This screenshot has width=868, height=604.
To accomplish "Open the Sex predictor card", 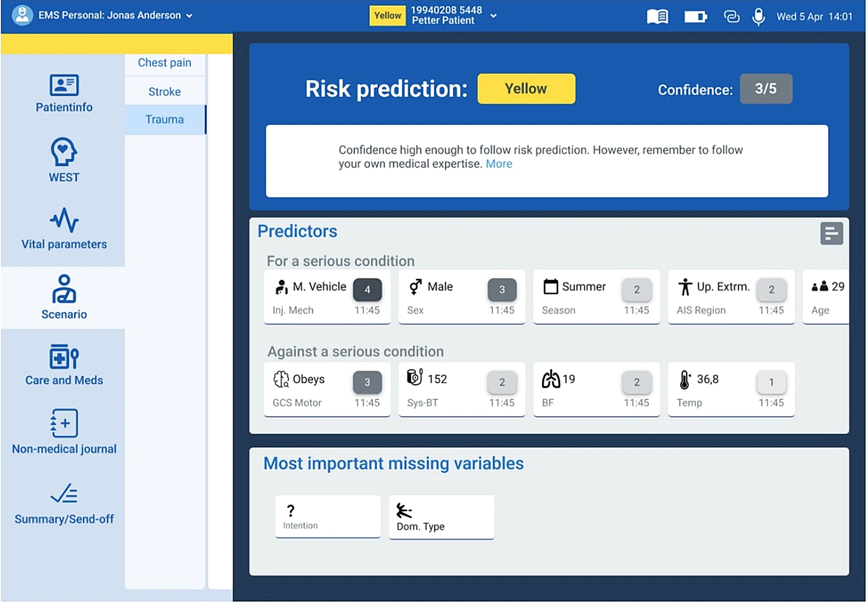I will pos(462,297).
